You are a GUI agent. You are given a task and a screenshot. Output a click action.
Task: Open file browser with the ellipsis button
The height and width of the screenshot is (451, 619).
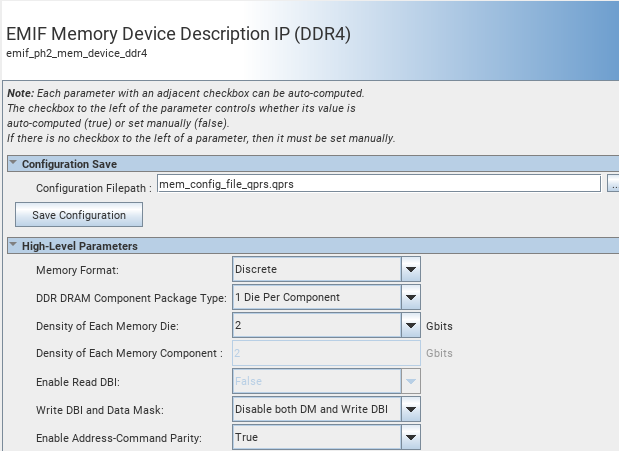(x=613, y=185)
